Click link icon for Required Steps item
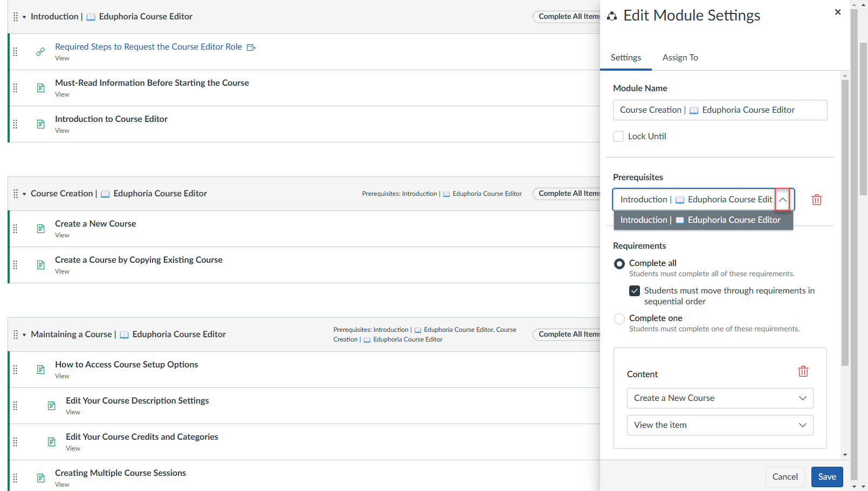The image size is (868, 491). pos(40,52)
